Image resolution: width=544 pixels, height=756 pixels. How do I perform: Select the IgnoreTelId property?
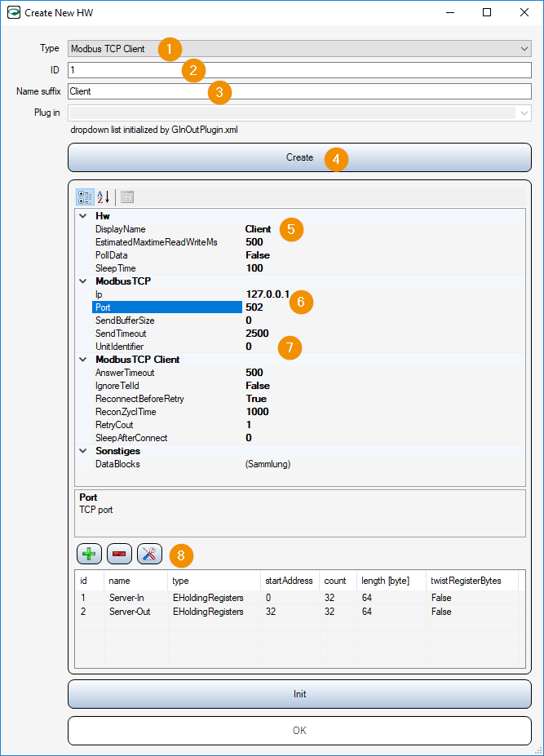pos(117,385)
